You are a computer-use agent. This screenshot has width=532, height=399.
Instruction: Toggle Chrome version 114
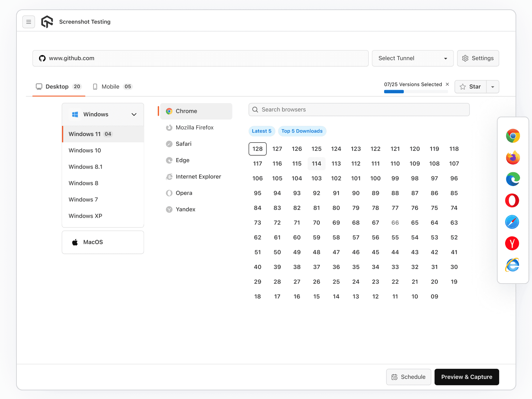tap(316, 164)
